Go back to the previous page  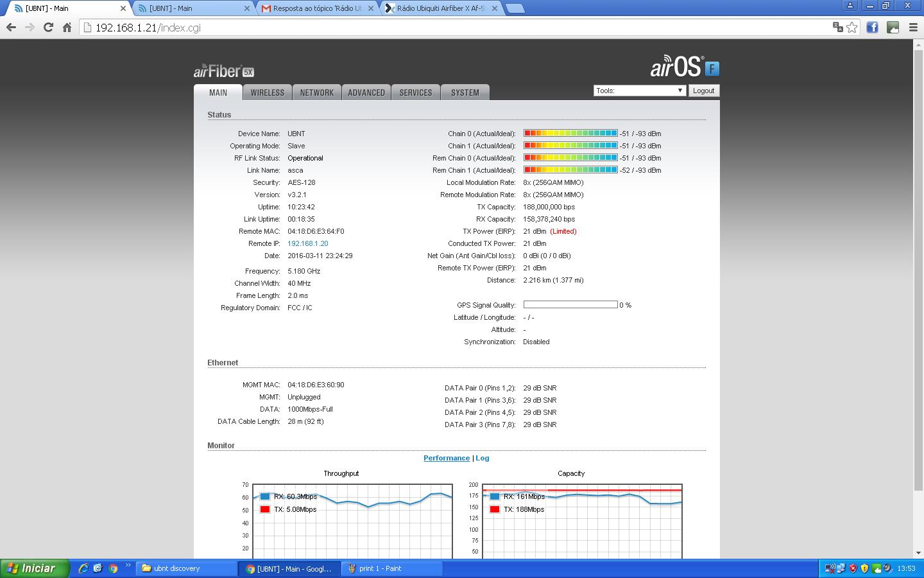tap(11, 27)
